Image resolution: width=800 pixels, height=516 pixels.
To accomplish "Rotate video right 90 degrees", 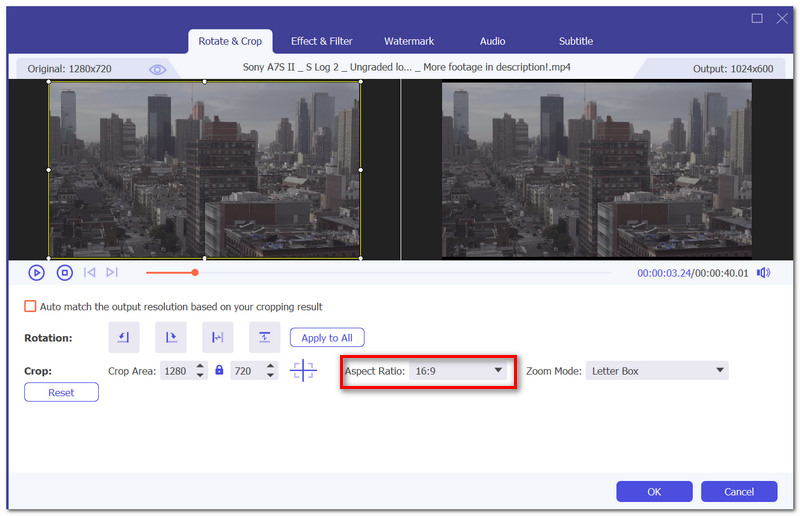I will (x=170, y=337).
